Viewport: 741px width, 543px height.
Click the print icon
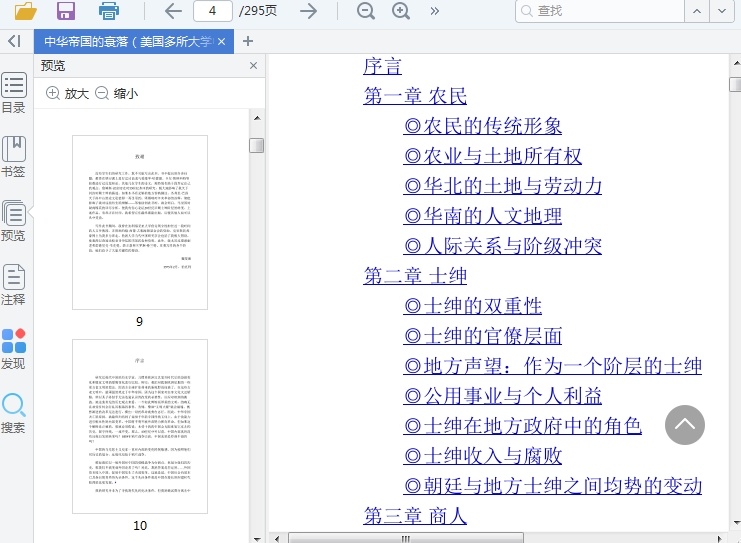(x=109, y=11)
